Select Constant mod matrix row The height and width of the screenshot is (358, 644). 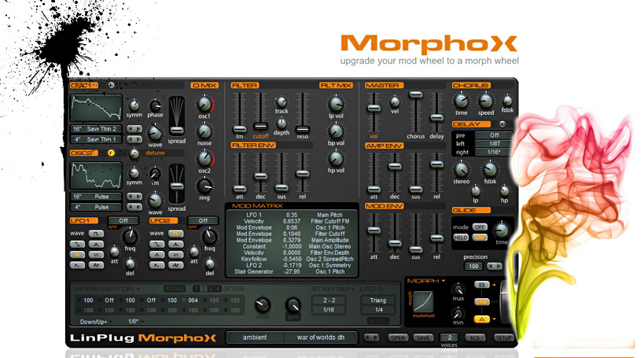(292, 246)
